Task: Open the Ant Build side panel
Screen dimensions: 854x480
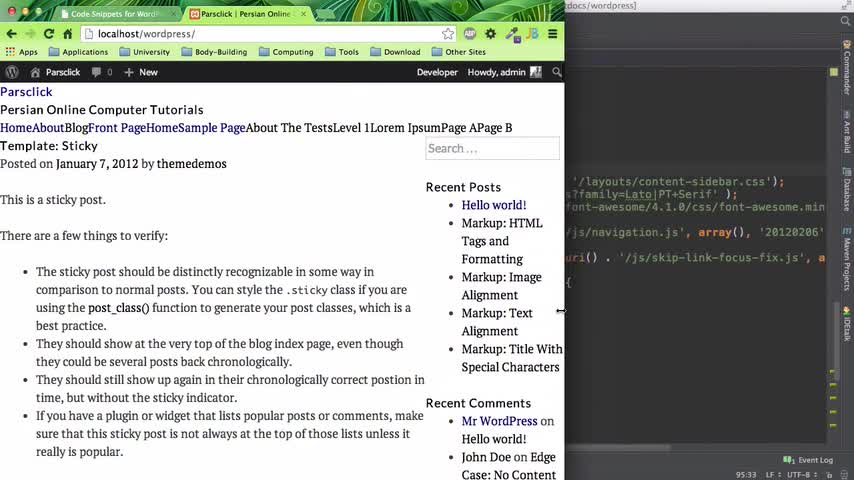Action: pyautogui.click(x=846, y=132)
